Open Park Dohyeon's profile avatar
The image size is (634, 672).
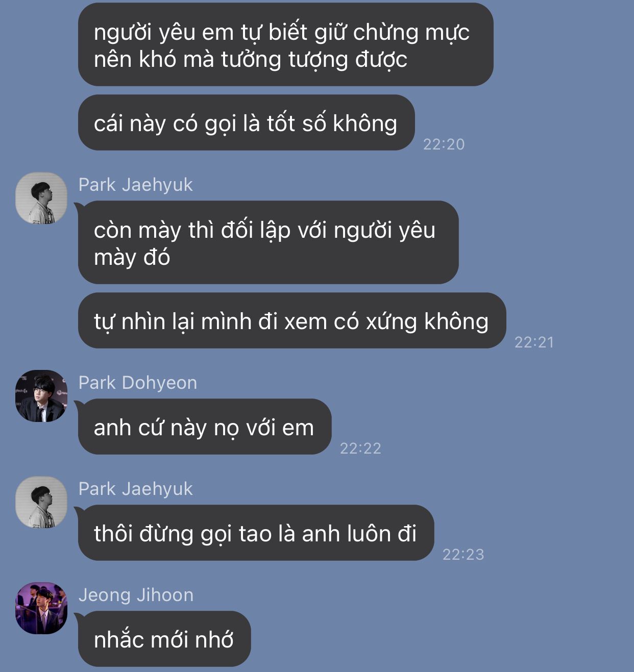click(x=41, y=396)
